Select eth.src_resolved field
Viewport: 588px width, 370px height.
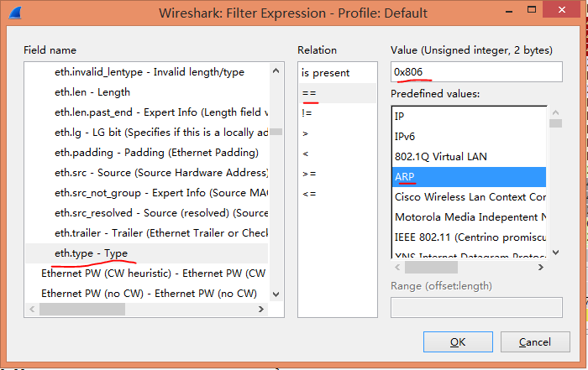147,213
